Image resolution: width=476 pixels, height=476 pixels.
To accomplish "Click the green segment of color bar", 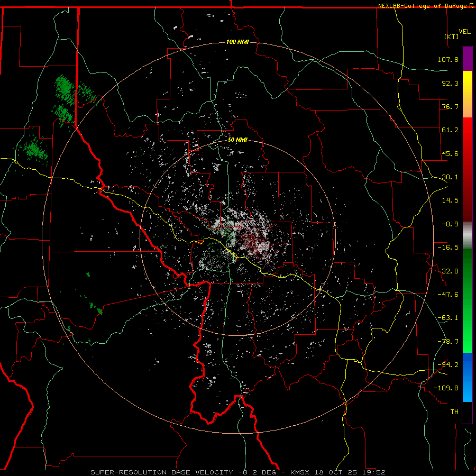I will point(467,300).
